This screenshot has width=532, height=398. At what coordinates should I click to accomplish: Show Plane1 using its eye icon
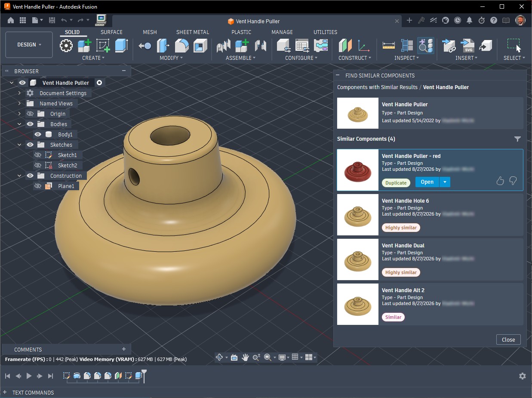click(37, 186)
